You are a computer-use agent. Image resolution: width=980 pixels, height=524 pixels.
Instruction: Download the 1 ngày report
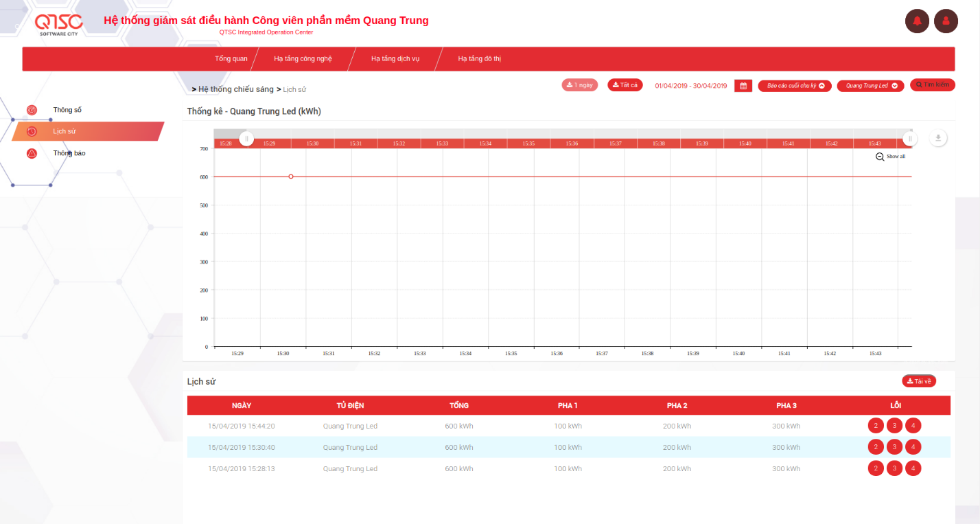click(580, 85)
